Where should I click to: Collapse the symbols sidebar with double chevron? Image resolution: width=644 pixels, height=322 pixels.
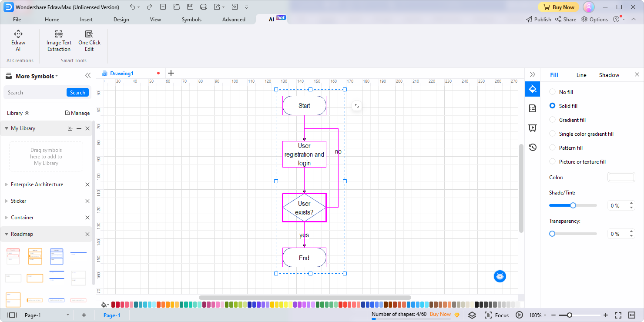pos(88,76)
